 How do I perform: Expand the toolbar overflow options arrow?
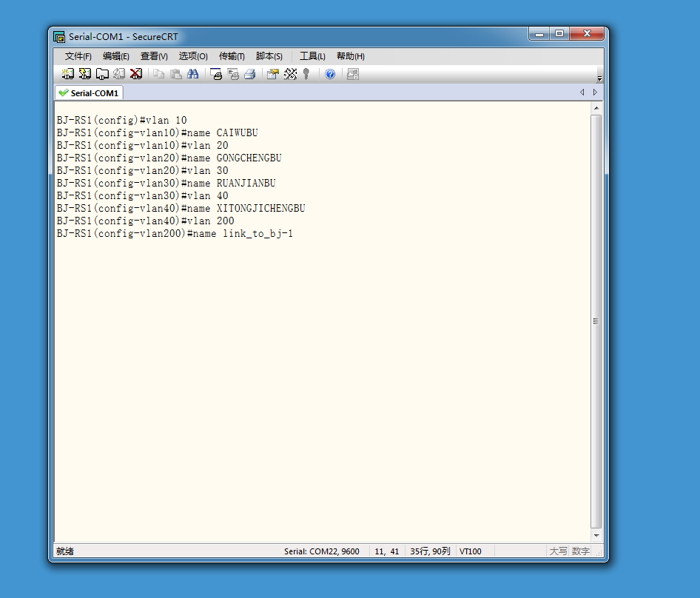click(x=599, y=78)
